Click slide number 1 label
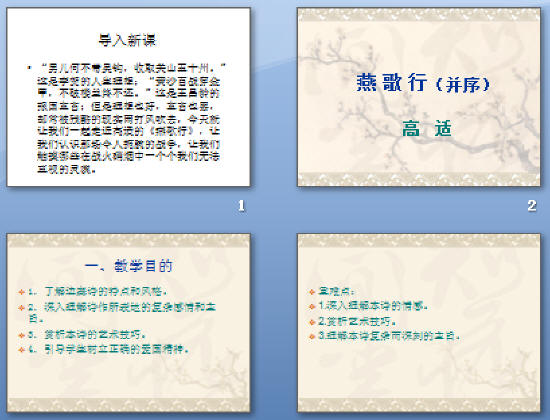Viewport: 550px width, 420px height. click(241, 206)
